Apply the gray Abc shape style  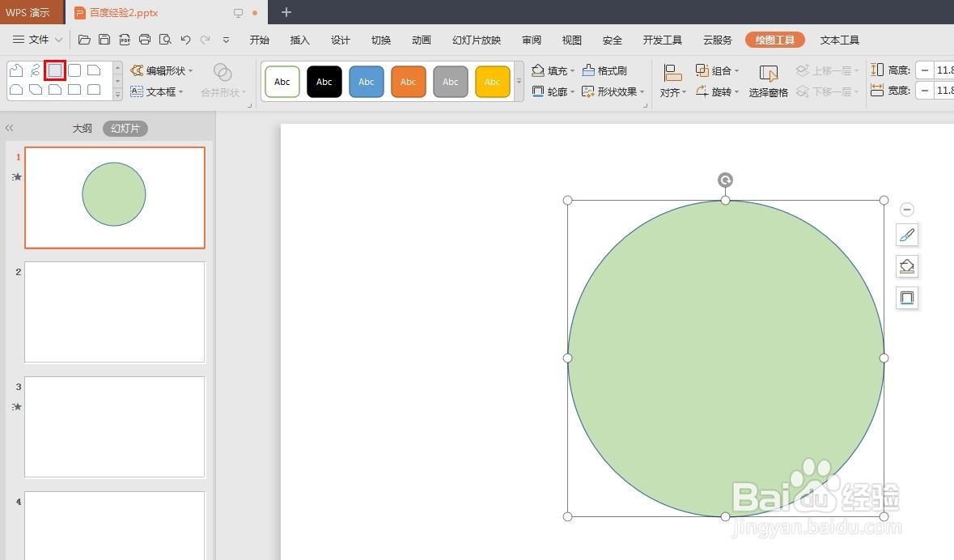[x=450, y=82]
